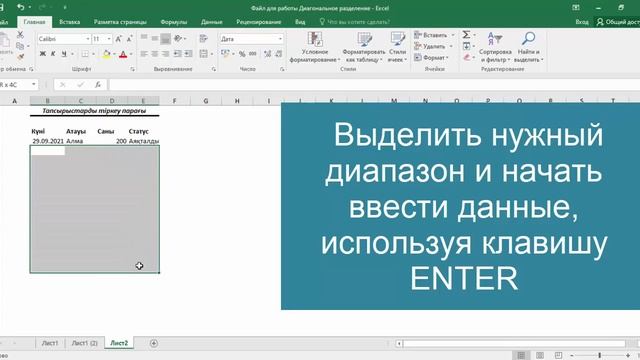The image size is (640, 360).
Task: Click the Общий доступ share button
Action: point(618,22)
